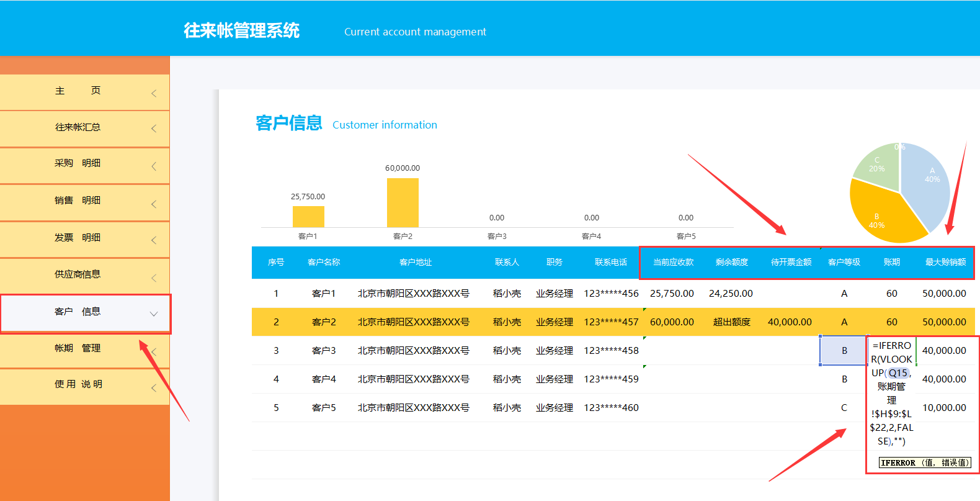The image size is (980, 501).
Task: Select grade A cell for 客户1
Action: tap(844, 293)
